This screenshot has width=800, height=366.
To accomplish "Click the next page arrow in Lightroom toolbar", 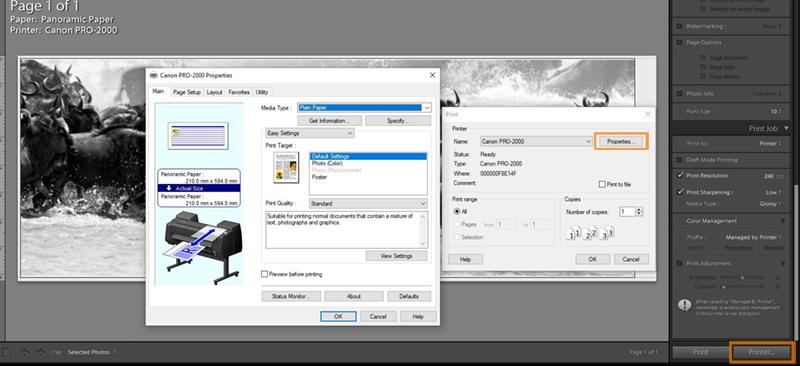I will [x=39, y=352].
